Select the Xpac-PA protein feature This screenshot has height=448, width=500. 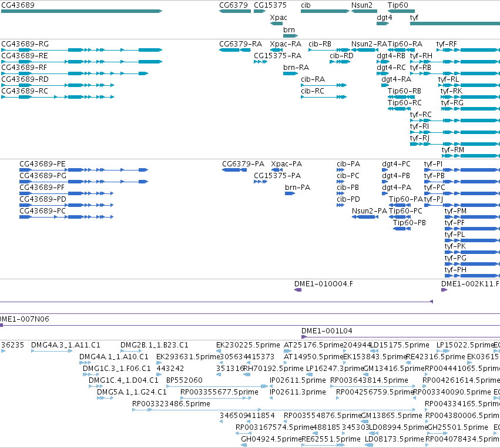(x=277, y=170)
